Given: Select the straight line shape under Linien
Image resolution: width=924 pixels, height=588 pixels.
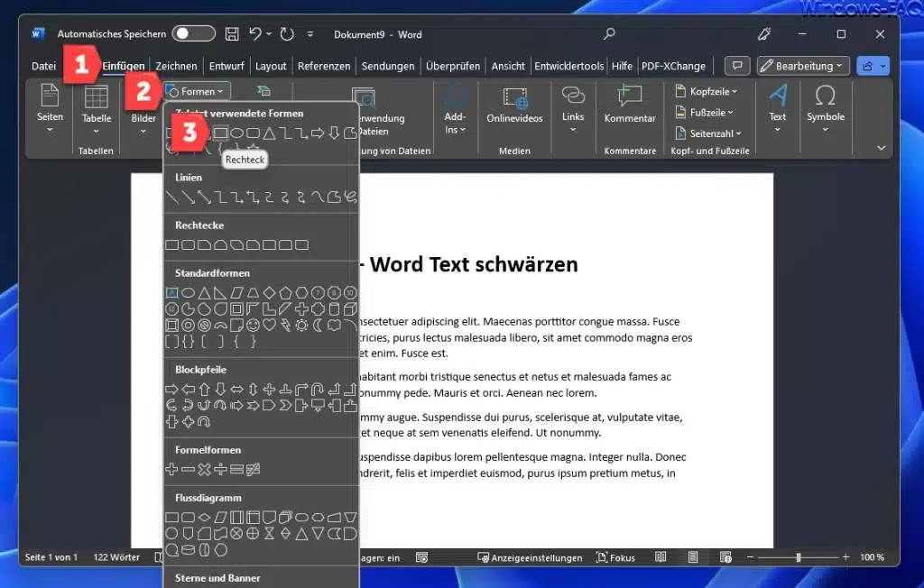Looking at the screenshot, I should click(172, 197).
